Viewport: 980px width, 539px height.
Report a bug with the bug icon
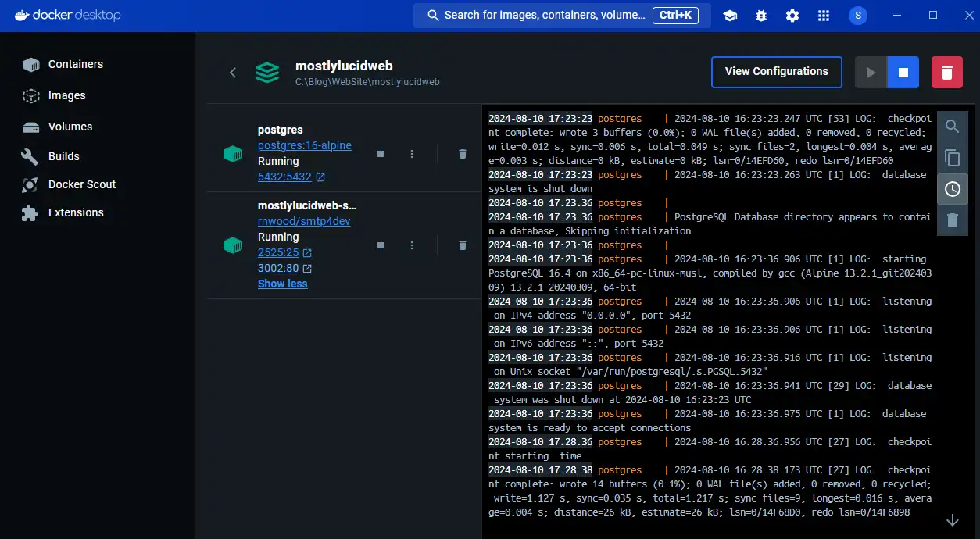tap(760, 15)
